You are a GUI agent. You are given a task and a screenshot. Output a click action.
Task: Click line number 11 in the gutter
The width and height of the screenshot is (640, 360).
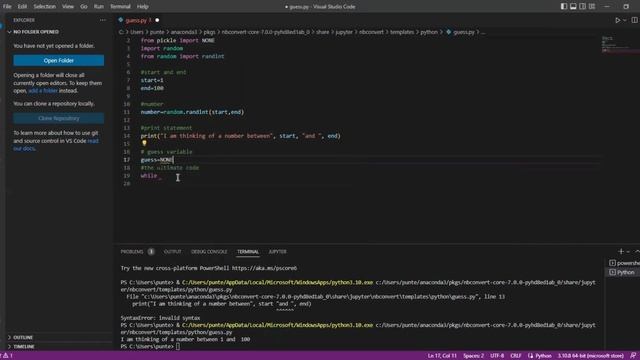(127, 112)
